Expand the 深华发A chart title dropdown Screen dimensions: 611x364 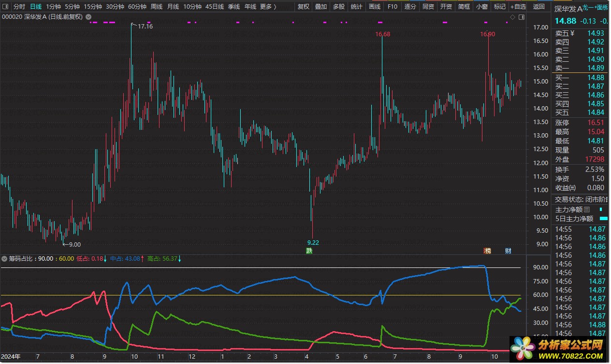point(88,17)
